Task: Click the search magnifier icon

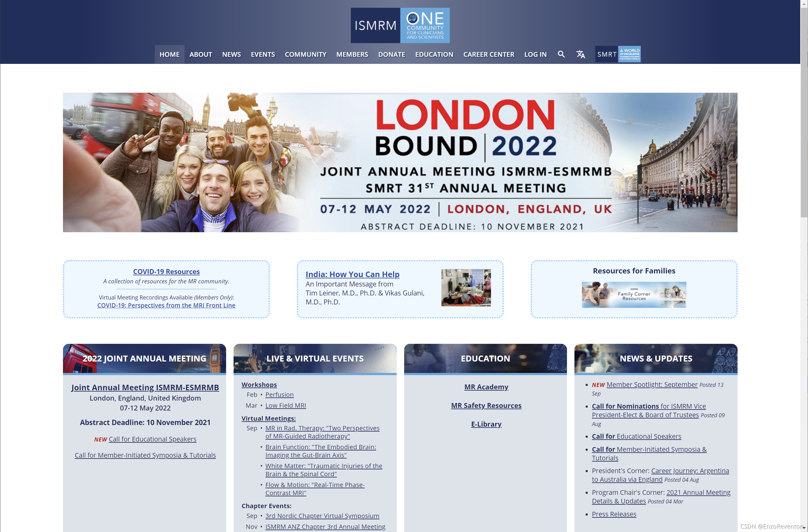Action: tap(561, 54)
